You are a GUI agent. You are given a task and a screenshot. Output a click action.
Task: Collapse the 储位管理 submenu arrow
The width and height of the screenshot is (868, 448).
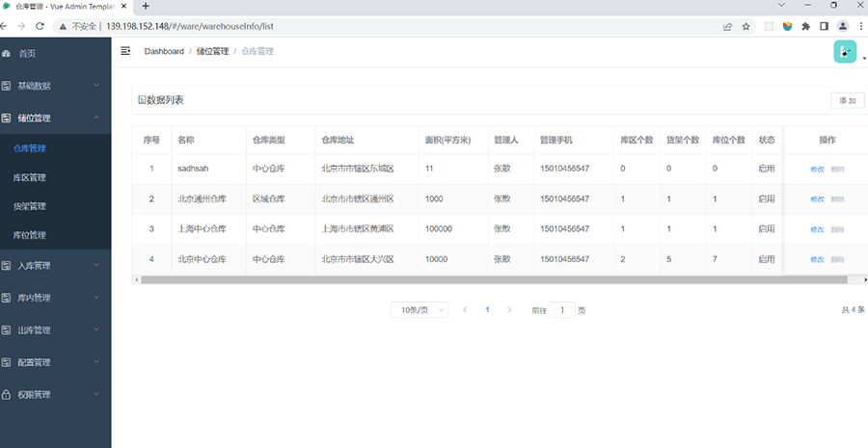tap(96, 118)
